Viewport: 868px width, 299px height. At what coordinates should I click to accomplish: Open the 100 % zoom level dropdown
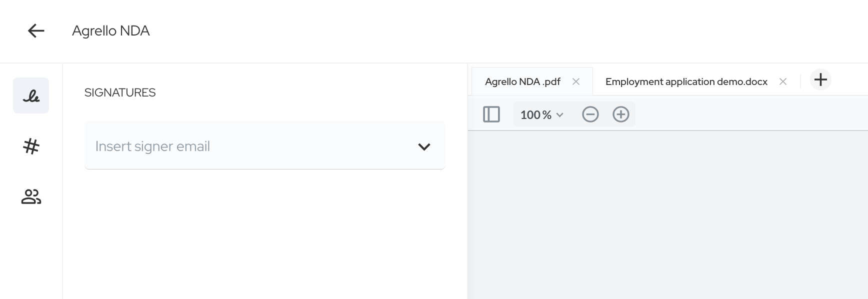[x=542, y=114]
